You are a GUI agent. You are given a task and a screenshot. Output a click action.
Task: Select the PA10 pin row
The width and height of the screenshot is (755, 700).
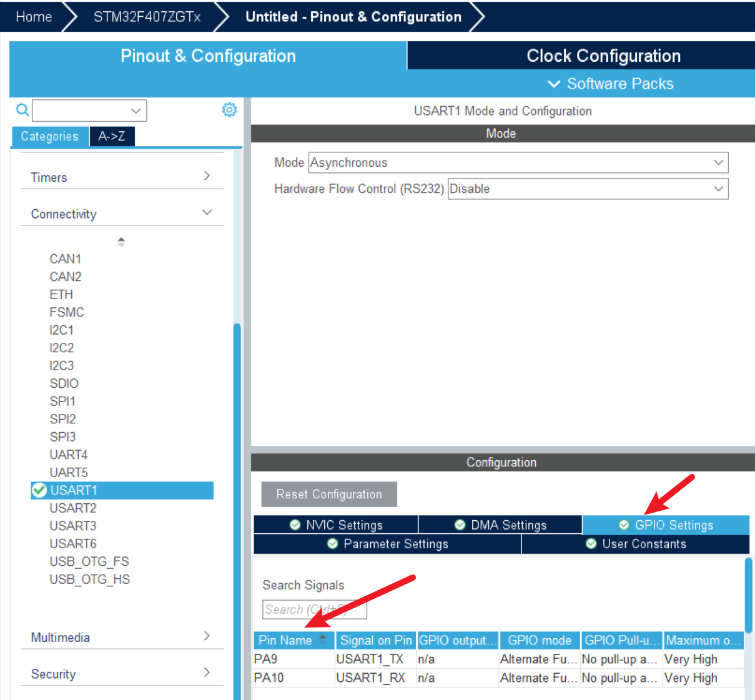pyautogui.click(x=498, y=678)
